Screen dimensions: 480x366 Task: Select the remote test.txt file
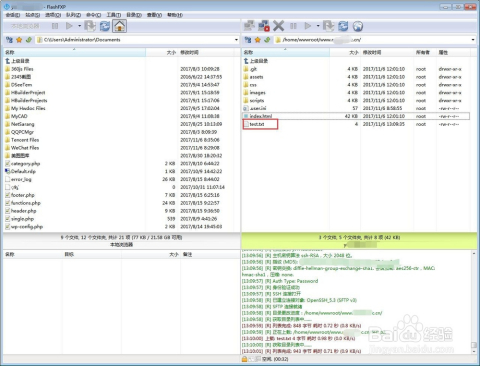(x=257, y=124)
